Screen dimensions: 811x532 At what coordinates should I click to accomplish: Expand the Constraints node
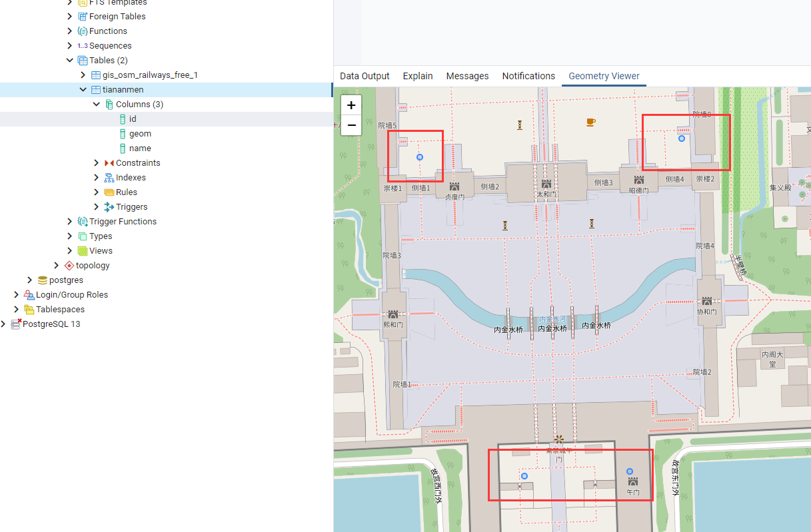point(97,163)
